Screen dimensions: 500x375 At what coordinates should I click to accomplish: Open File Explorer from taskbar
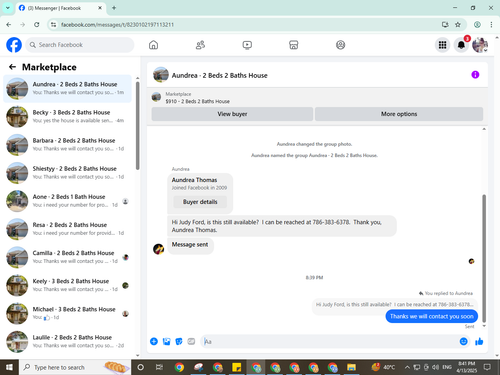pyautogui.click(x=351, y=367)
